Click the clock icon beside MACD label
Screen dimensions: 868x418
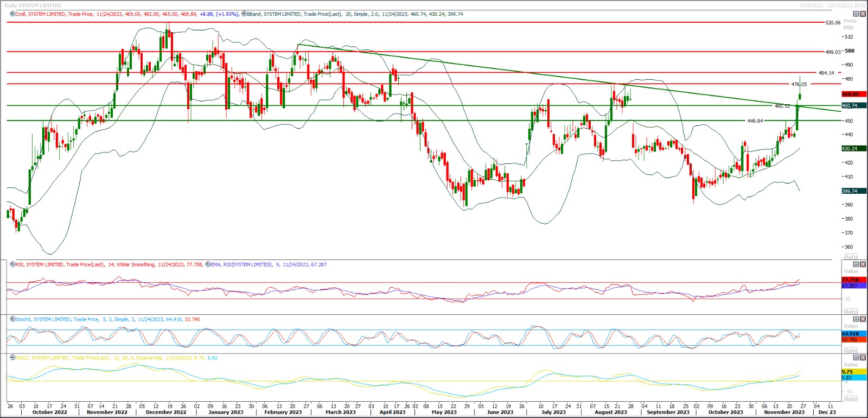[12, 358]
